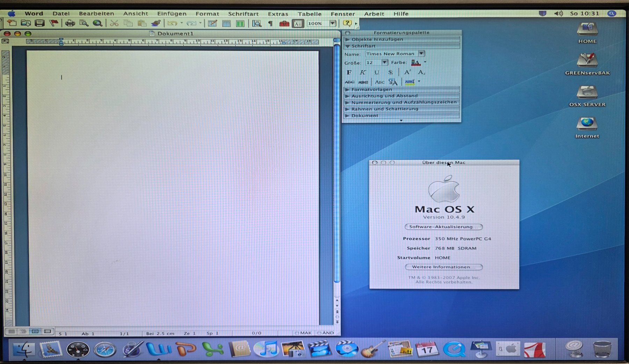Click the Copy icon in the toolbar
629x364 pixels.
tap(128, 23)
